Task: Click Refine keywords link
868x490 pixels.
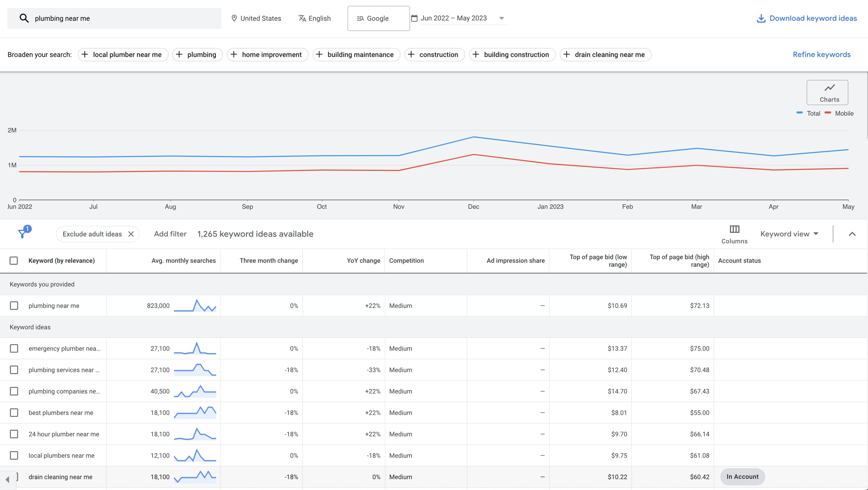Action: coord(822,54)
